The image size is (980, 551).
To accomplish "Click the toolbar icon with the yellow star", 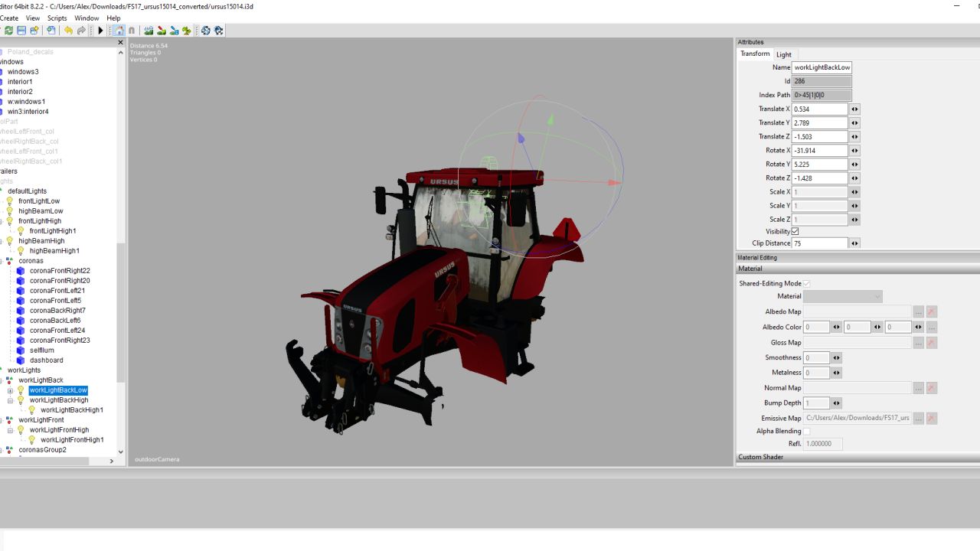I will 34,31.
